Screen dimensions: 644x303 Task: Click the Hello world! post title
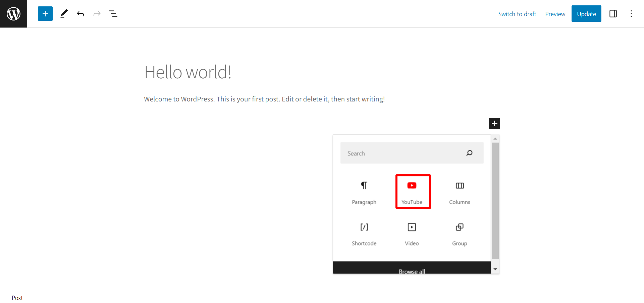click(x=188, y=72)
